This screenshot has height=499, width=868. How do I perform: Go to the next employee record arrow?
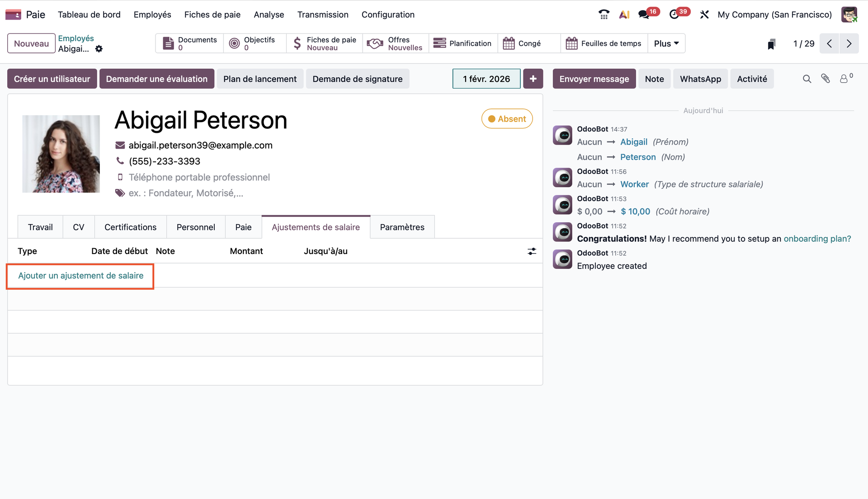tap(849, 43)
